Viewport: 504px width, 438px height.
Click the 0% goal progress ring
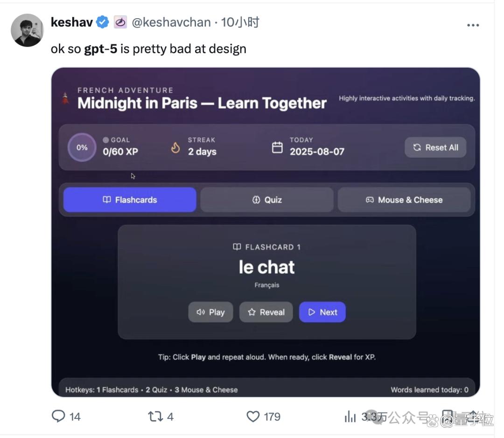82,147
